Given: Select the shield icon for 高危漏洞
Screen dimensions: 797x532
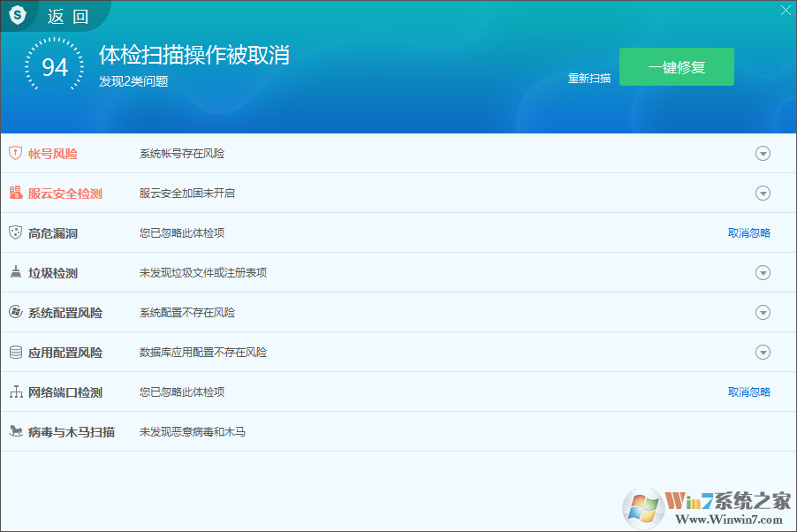Looking at the screenshot, I should click(x=14, y=232).
